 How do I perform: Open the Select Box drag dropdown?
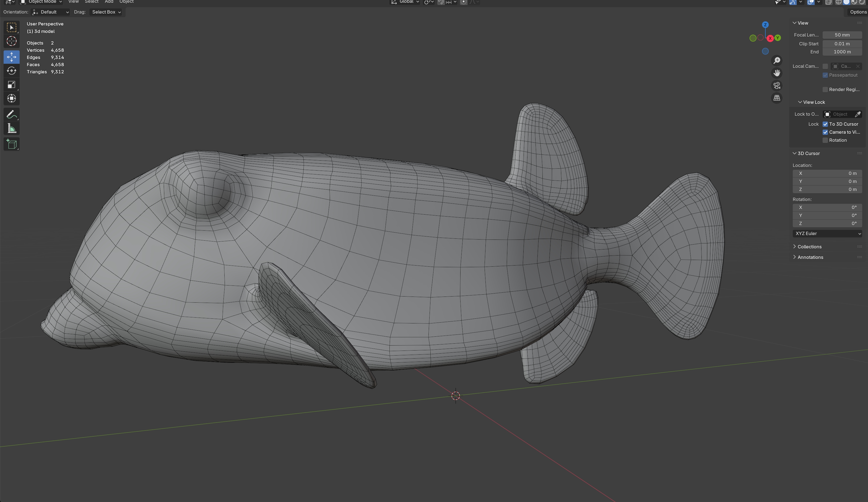[106, 12]
